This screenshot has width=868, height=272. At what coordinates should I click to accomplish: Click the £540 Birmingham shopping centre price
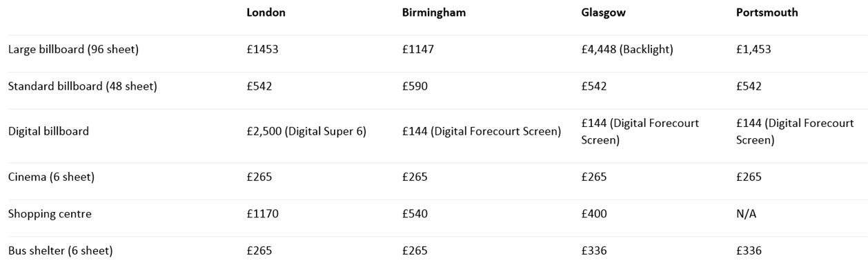415,214
